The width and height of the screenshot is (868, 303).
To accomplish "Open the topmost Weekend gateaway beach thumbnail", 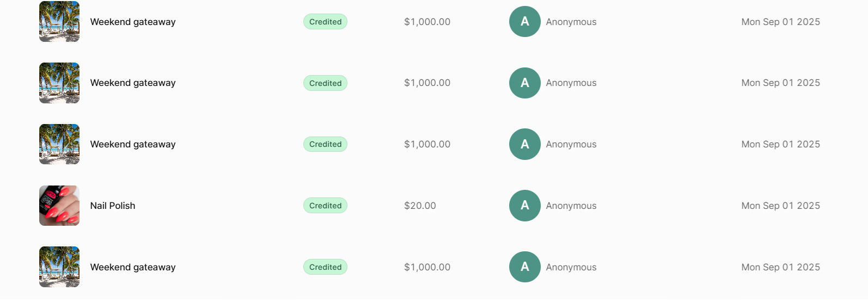I will tap(59, 22).
